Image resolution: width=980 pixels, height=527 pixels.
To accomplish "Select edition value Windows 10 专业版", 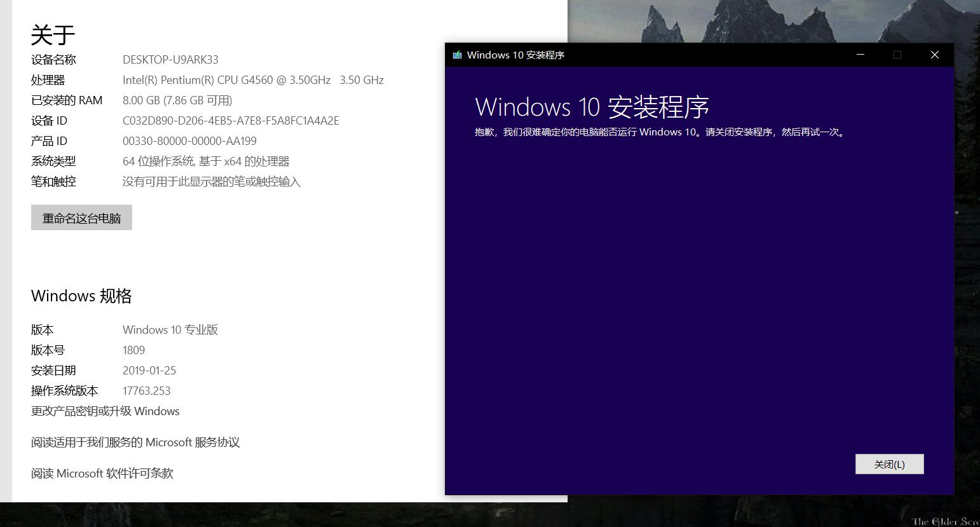I will click(170, 330).
